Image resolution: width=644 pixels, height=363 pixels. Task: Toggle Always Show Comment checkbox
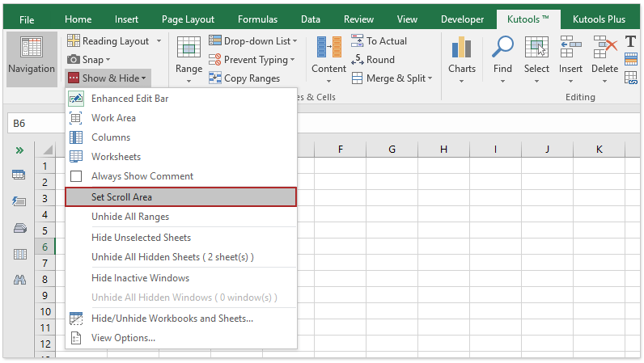(76, 176)
